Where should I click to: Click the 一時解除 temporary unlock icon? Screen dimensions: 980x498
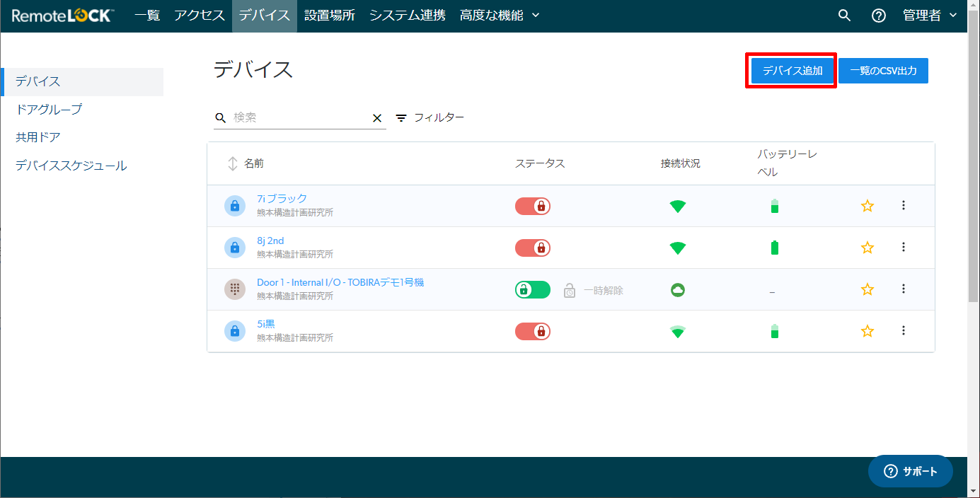(x=570, y=290)
